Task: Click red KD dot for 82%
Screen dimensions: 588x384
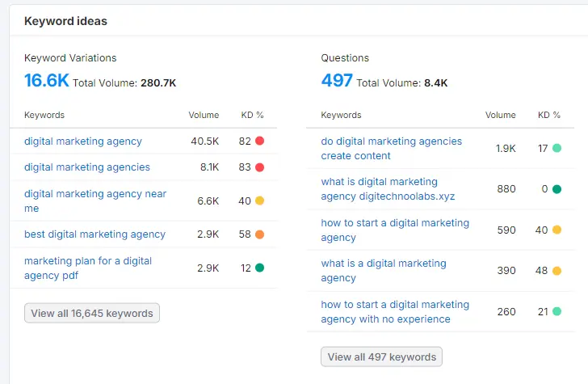Action: tap(260, 141)
